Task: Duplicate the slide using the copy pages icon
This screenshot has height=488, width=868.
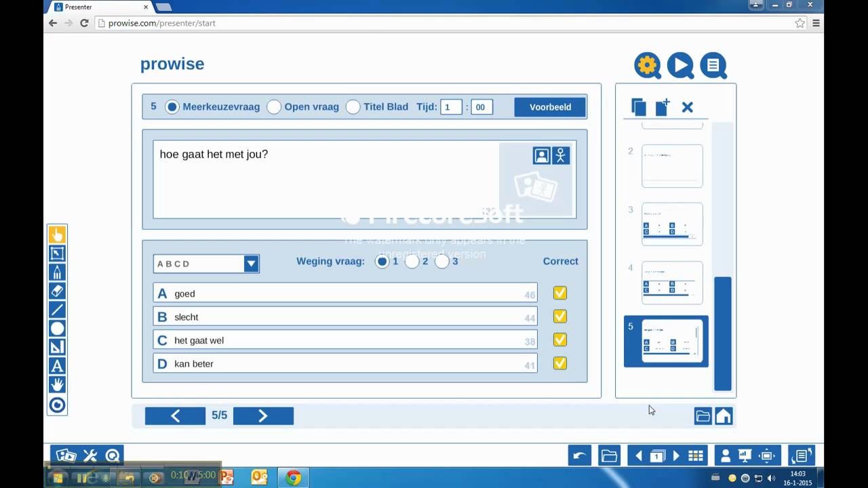Action: tap(638, 106)
